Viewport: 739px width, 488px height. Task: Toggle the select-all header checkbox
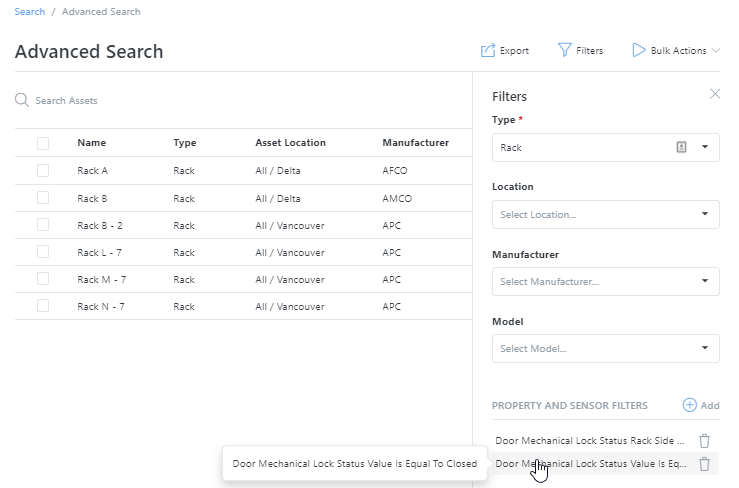(x=43, y=143)
